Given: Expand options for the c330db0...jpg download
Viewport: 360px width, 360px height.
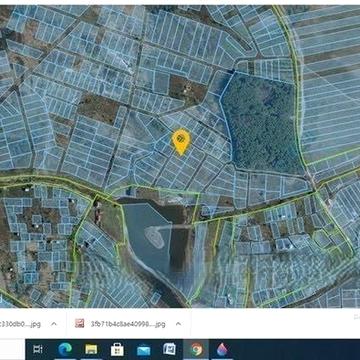Looking at the screenshot, I should pos(54,324).
